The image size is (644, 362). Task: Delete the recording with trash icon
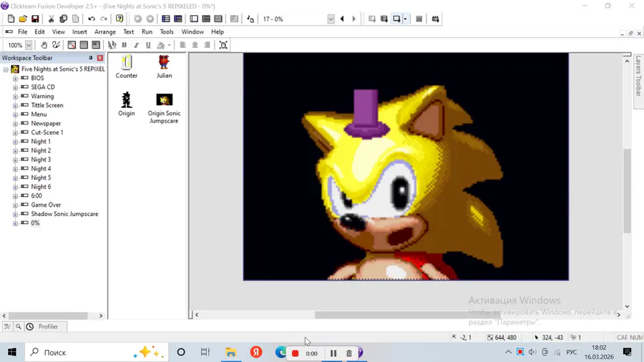[x=348, y=353]
